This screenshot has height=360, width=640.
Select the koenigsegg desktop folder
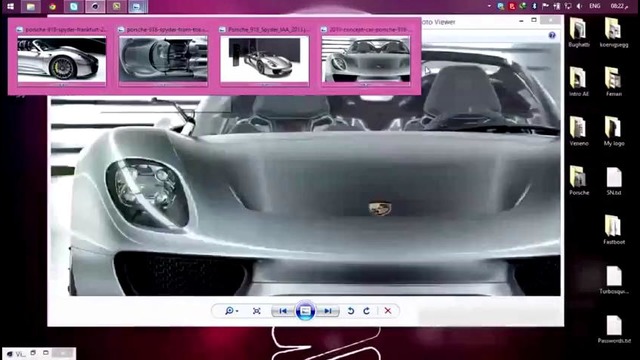pos(614,32)
